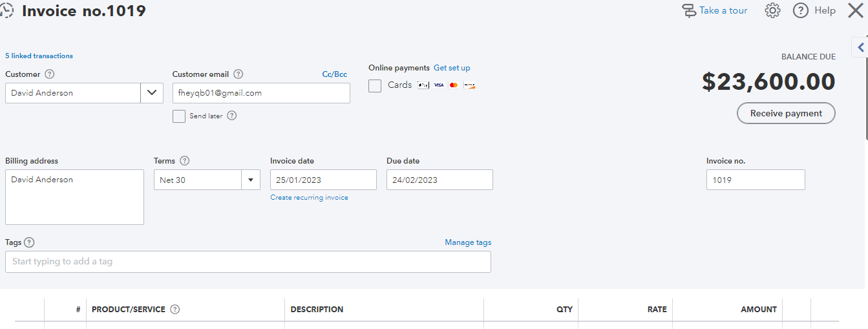Click the Manage tags link
868x329 pixels.
pyautogui.click(x=468, y=242)
